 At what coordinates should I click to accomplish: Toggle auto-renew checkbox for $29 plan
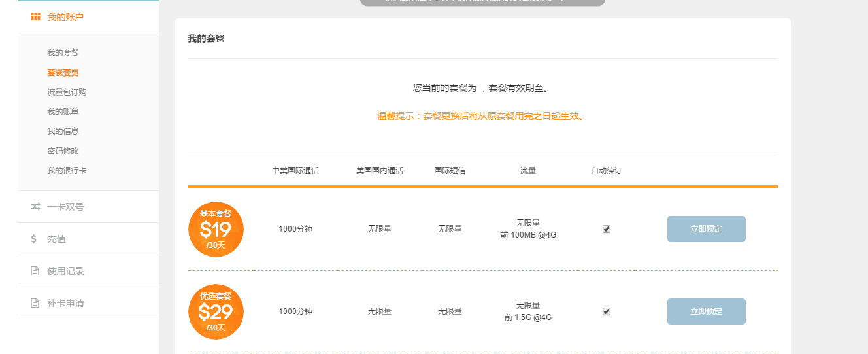click(x=607, y=311)
